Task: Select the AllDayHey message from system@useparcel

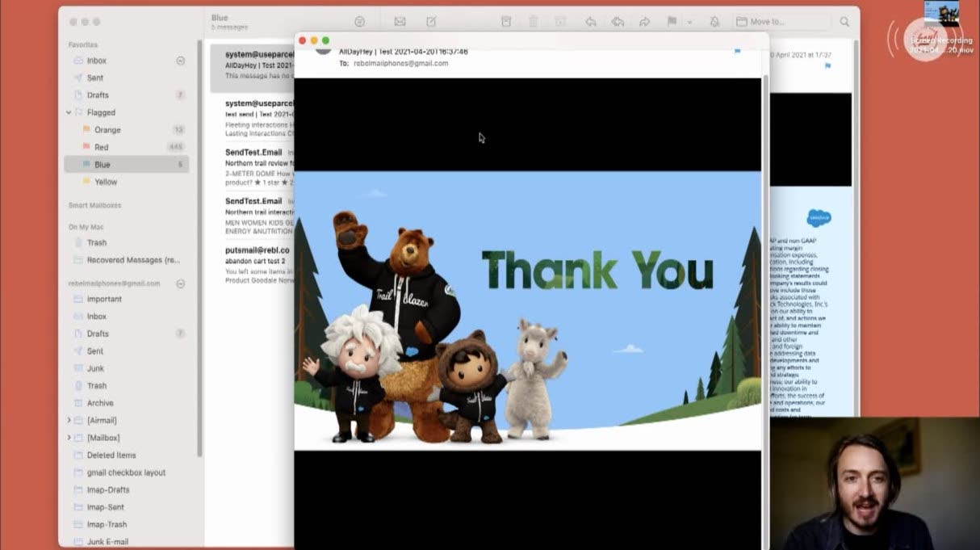Action: [x=252, y=67]
